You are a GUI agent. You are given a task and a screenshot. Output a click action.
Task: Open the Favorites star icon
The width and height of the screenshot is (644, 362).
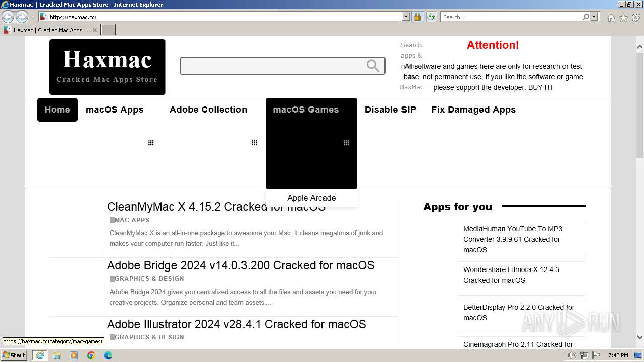(x=623, y=18)
